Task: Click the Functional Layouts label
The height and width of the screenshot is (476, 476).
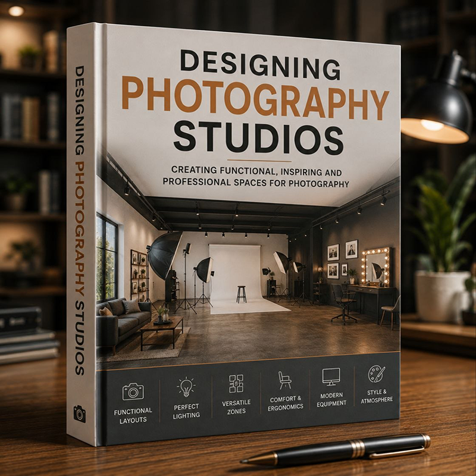Action: [133, 415]
